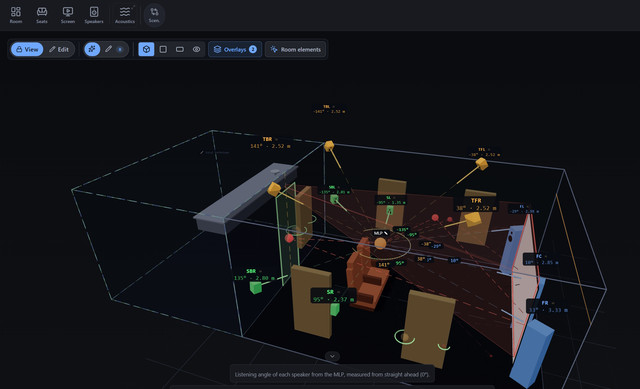Open the Overlays menu

click(235, 49)
